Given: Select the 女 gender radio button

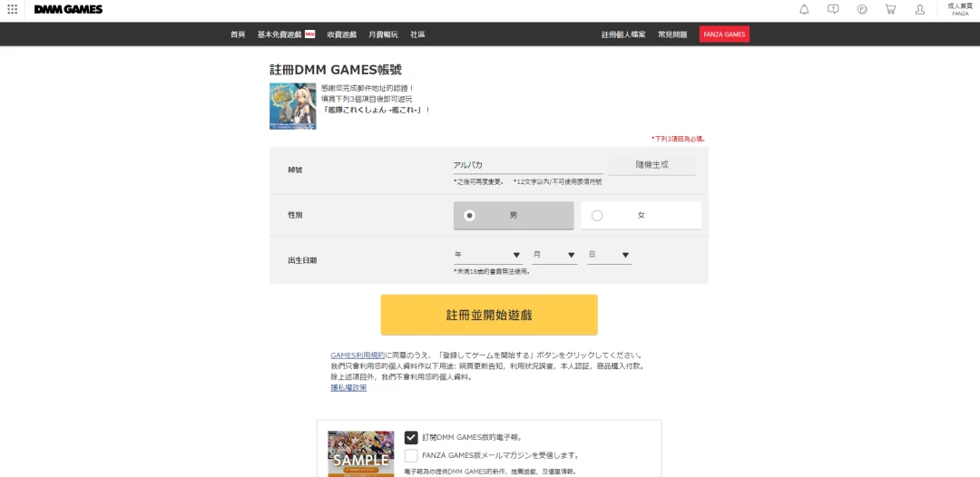Looking at the screenshot, I should point(641,216).
